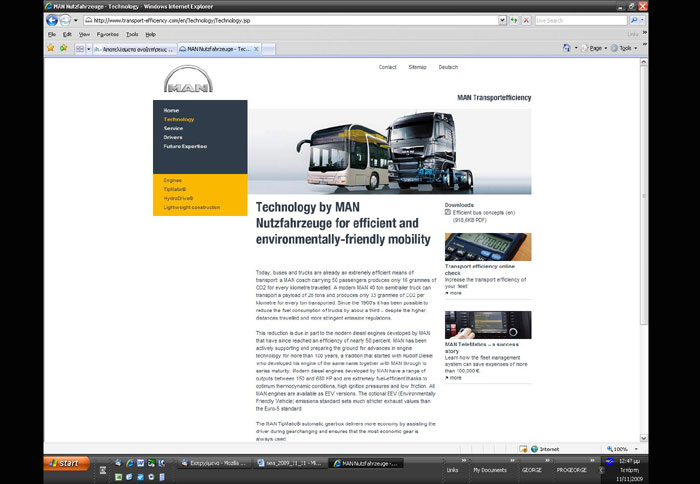Click the PDF icon beside Efficient bus concepts

(x=448, y=213)
